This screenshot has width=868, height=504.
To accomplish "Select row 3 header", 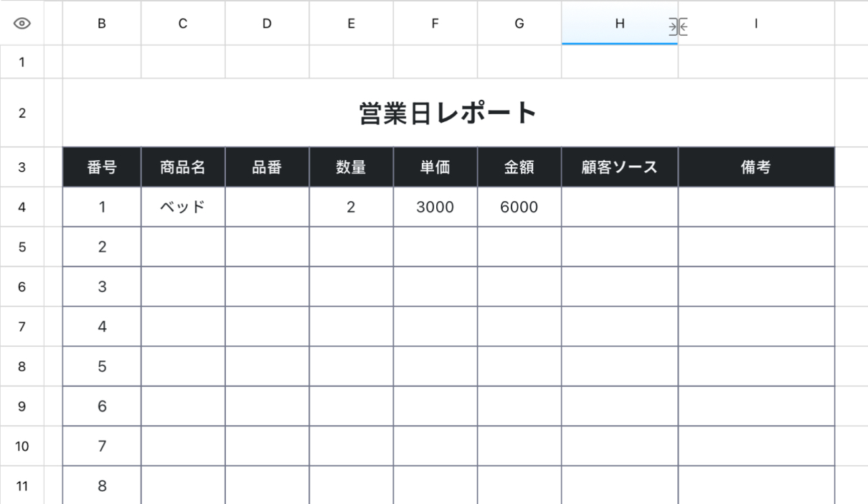I will point(22,167).
